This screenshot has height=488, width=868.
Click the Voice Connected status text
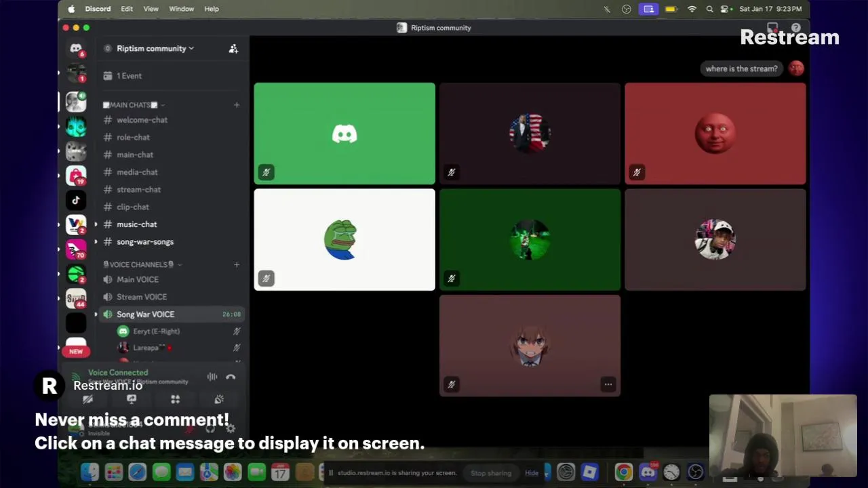pos(118,372)
